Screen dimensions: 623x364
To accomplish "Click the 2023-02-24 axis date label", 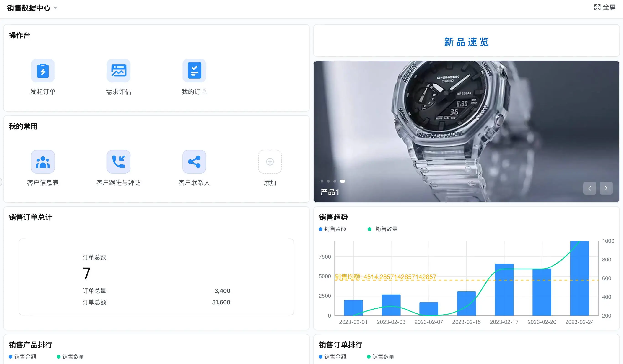I will [x=579, y=322].
